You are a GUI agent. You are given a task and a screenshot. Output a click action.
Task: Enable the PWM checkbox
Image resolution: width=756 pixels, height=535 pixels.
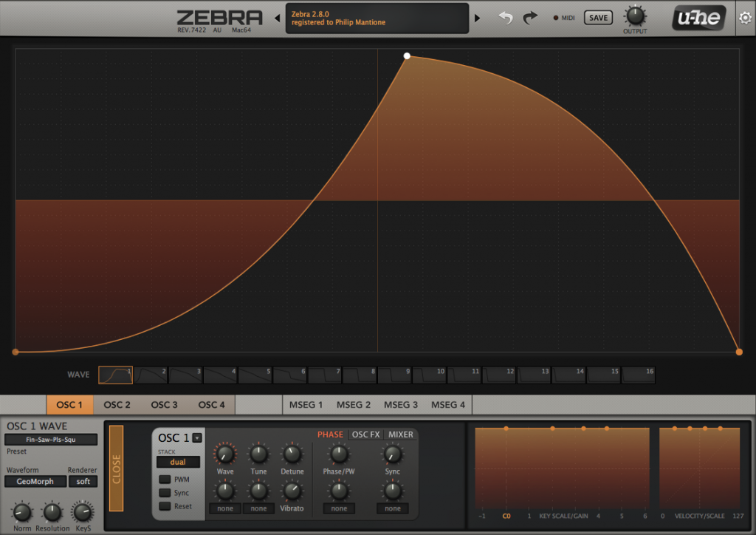pos(164,479)
